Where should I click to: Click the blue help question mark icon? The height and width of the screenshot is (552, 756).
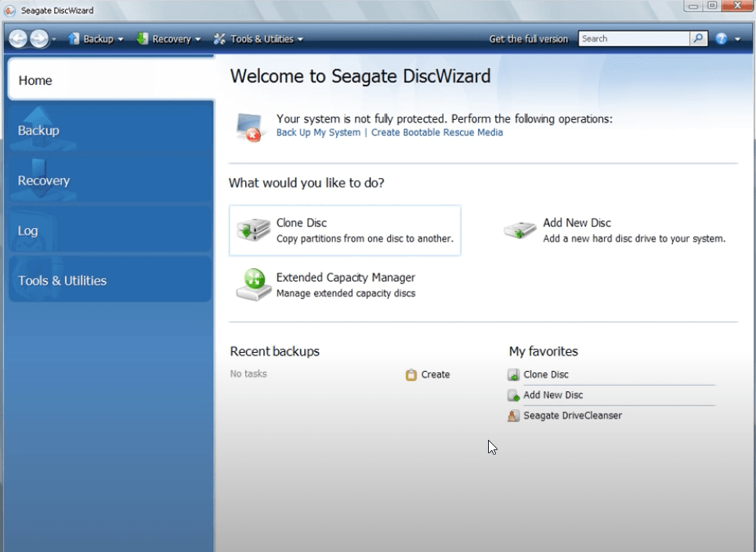click(x=722, y=38)
